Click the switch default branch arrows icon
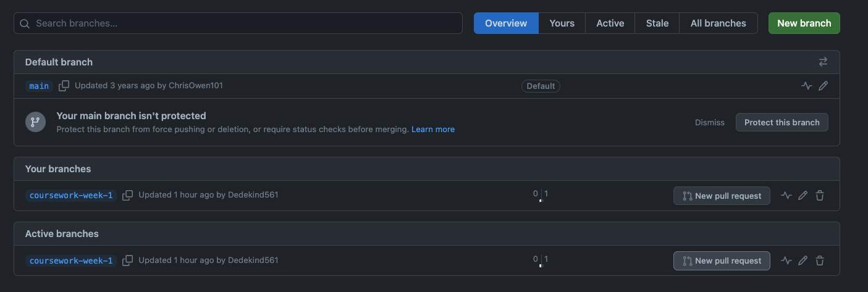The image size is (868, 292). tap(823, 62)
